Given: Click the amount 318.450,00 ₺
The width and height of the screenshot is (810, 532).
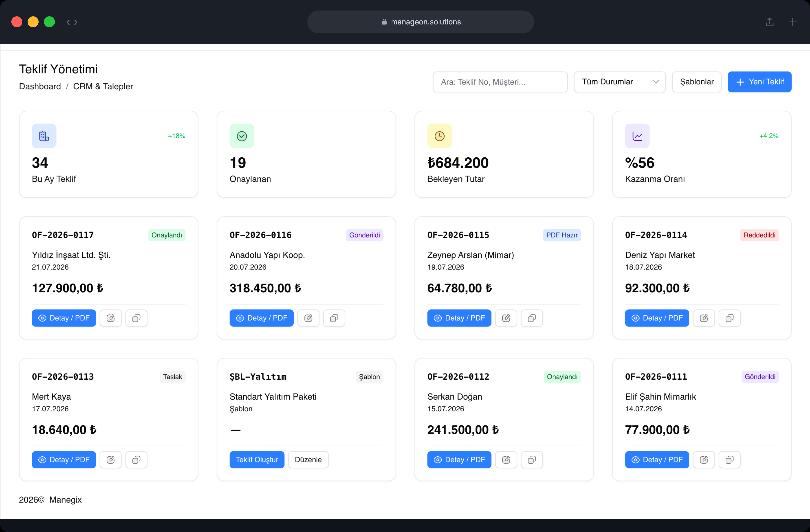Looking at the screenshot, I should pyautogui.click(x=265, y=288).
